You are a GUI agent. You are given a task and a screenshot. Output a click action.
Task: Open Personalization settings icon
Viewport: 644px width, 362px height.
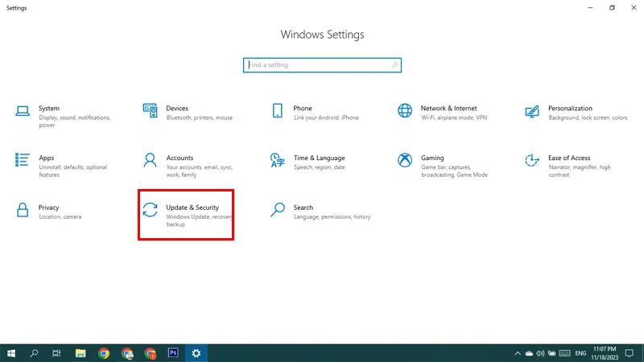pos(532,111)
